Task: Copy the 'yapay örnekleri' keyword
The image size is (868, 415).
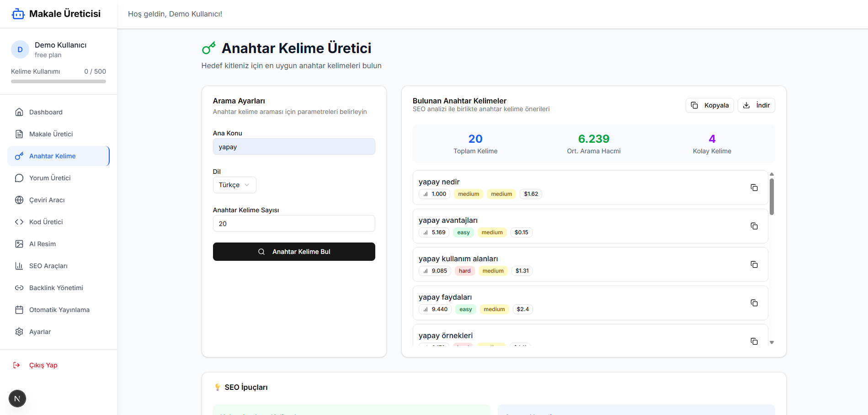Action: click(754, 341)
